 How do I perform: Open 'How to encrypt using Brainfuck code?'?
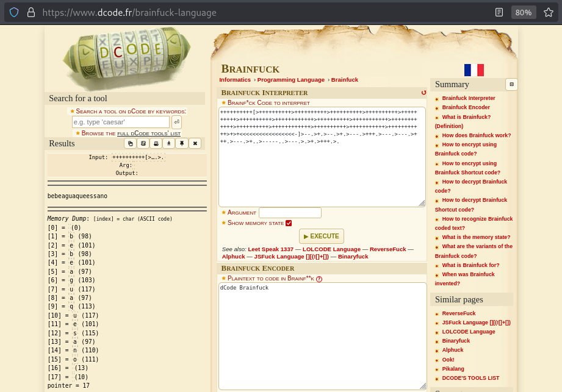(x=466, y=149)
